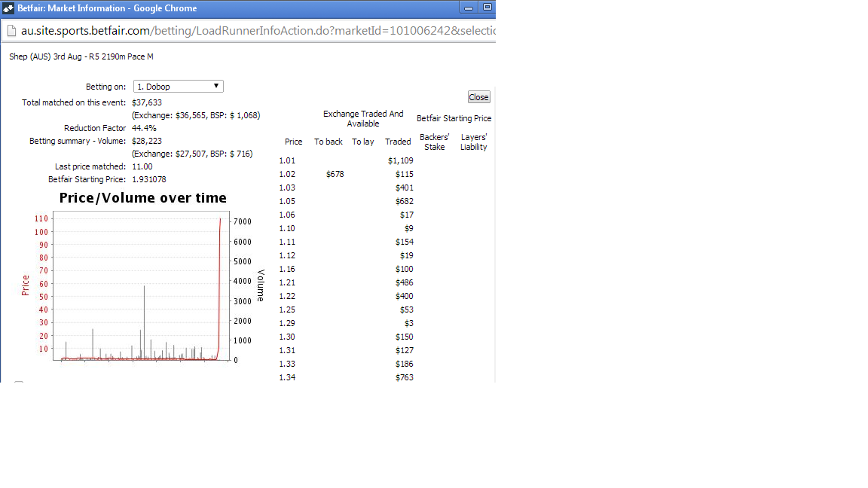This screenshot has width=868, height=488.
Task: Click the $186 traded value at 1.33
Action: pyautogui.click(x=404, y=364)
